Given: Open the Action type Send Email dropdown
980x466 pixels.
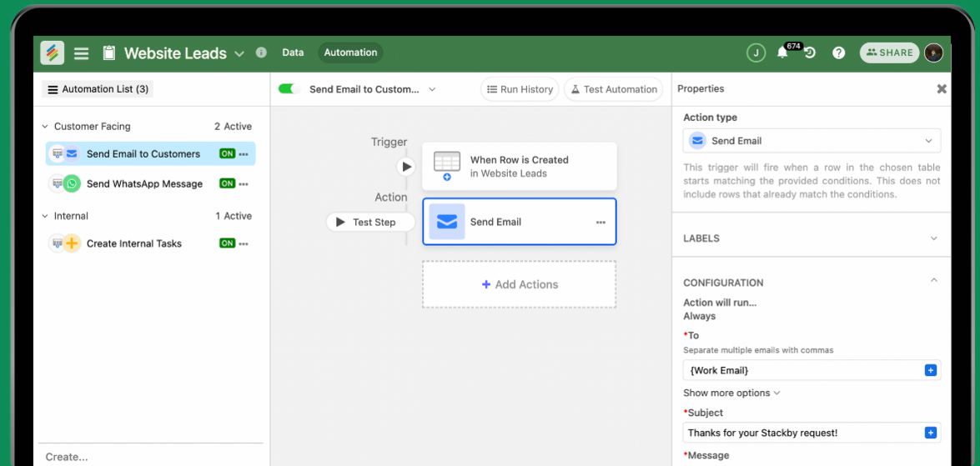Looking at the screenshot, I should [812, 141].
